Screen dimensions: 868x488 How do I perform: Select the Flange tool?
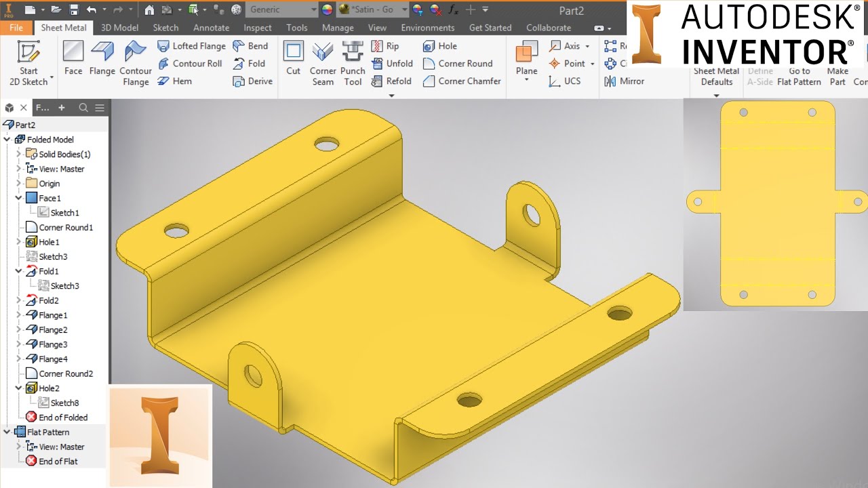pos(102,61)
